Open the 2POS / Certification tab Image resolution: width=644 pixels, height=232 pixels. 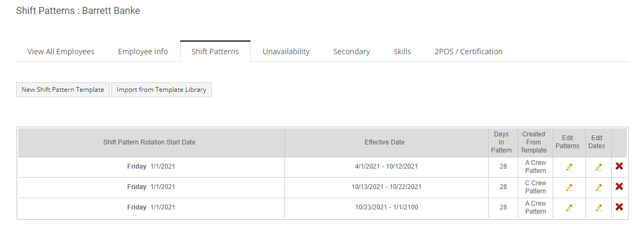tap(469, 52)
